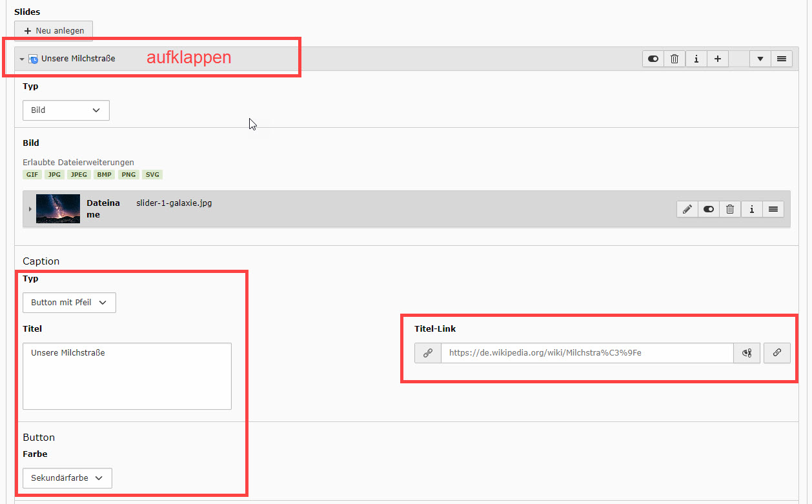The image size is (812, 504).
Task: Delete the Unsere Milchstraße slide
Action: click(x=675, y=59)
